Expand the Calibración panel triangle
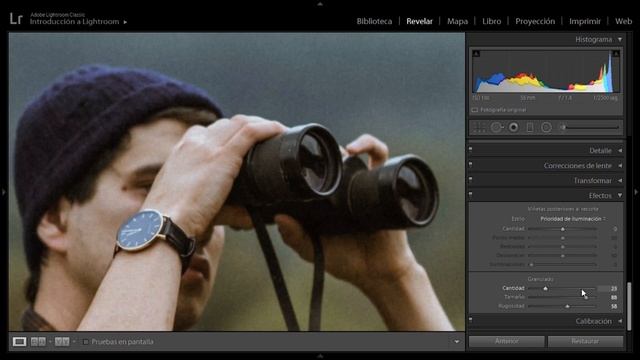Viewport: 640px width, 360px height. coord(620,322)
